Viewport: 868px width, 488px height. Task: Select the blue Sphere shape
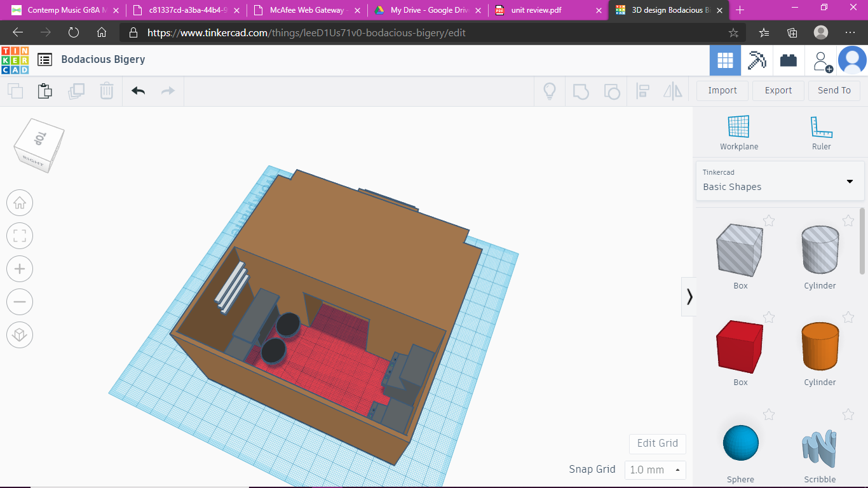(x=741, y=443)
